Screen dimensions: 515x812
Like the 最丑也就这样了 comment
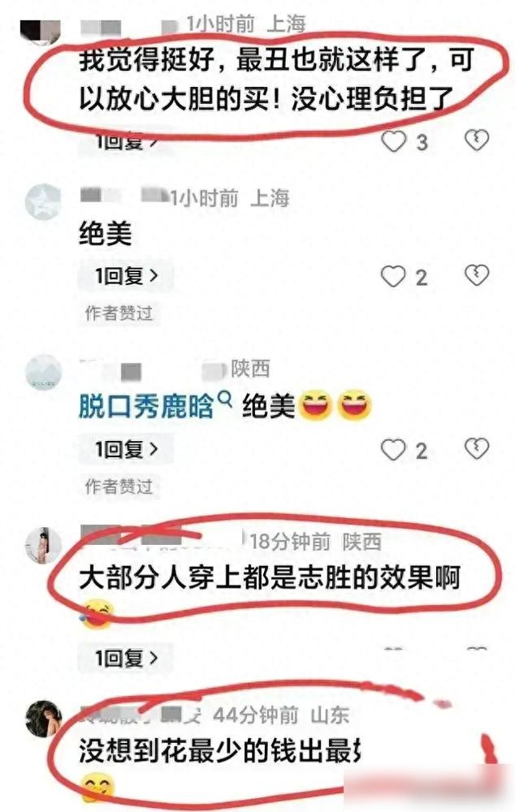(x=394, y=141)
